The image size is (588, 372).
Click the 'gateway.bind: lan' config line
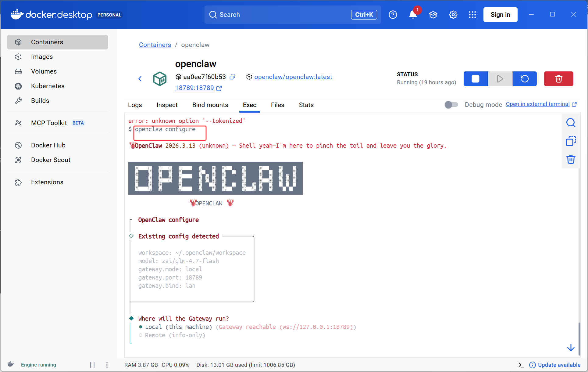[167, 286]
